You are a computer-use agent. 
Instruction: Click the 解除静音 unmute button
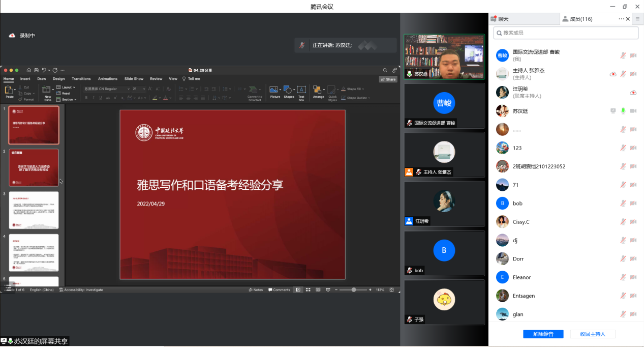pos(543,334)
